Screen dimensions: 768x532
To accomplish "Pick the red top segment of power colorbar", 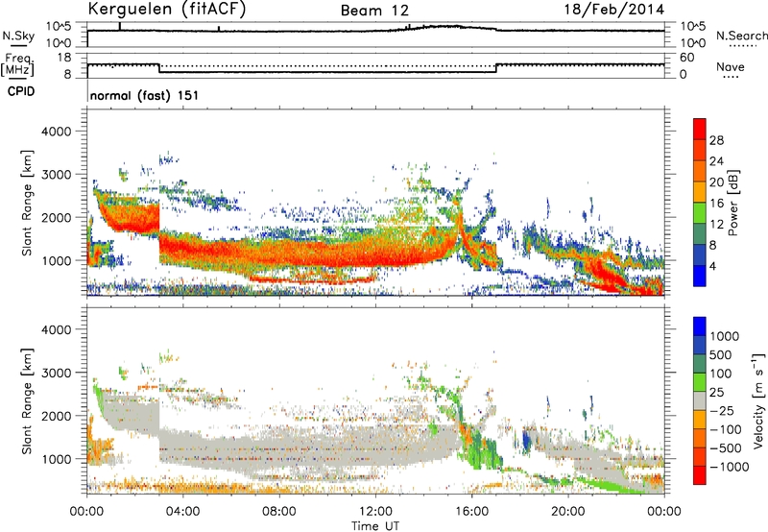I will click(x=700, y=129).
